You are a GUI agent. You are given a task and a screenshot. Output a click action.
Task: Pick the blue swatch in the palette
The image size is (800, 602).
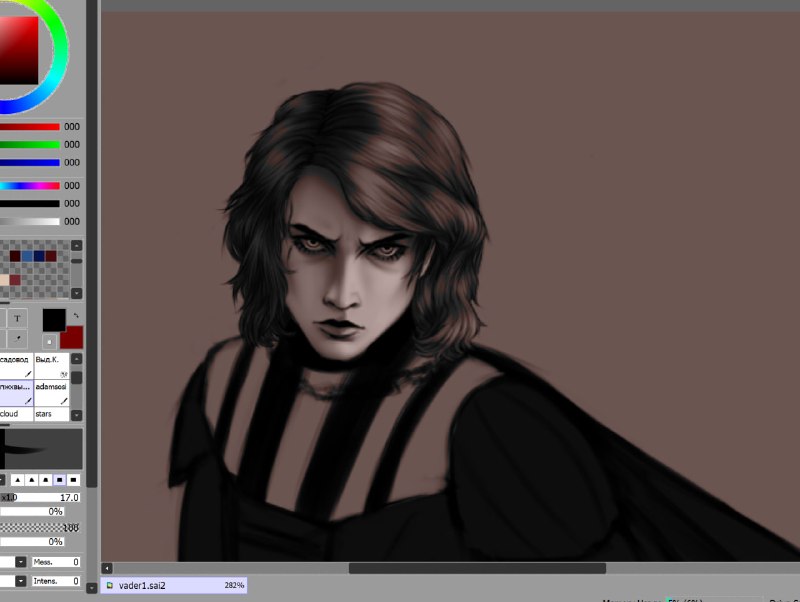point(27,256)
